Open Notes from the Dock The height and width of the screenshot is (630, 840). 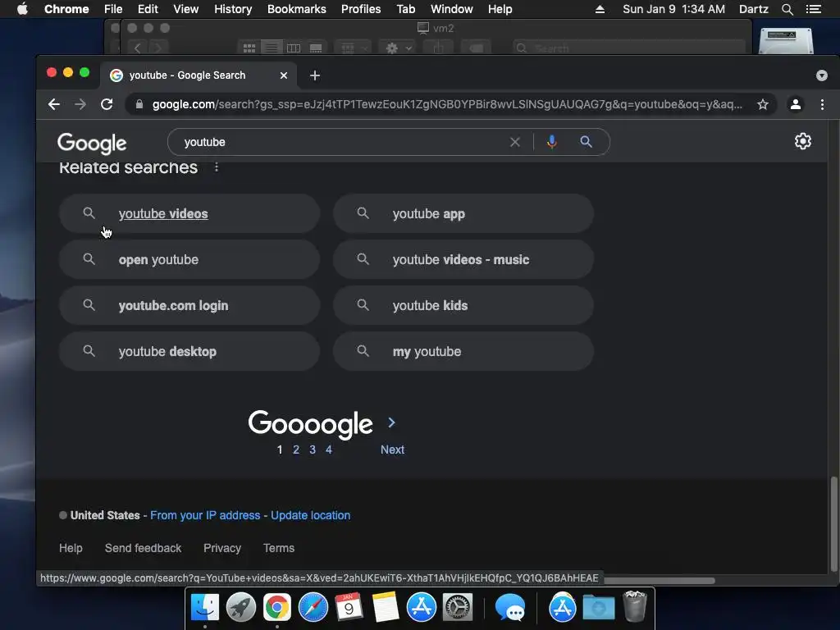pos(386,608)
